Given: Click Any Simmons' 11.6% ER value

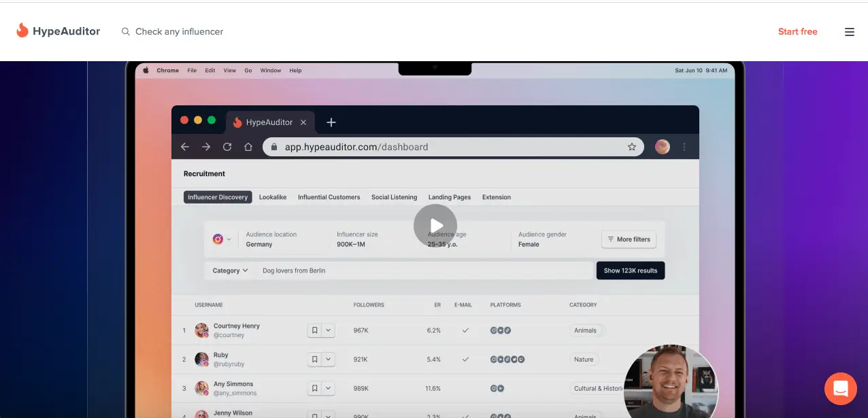Looking at the screenshot, I should 433,388.
